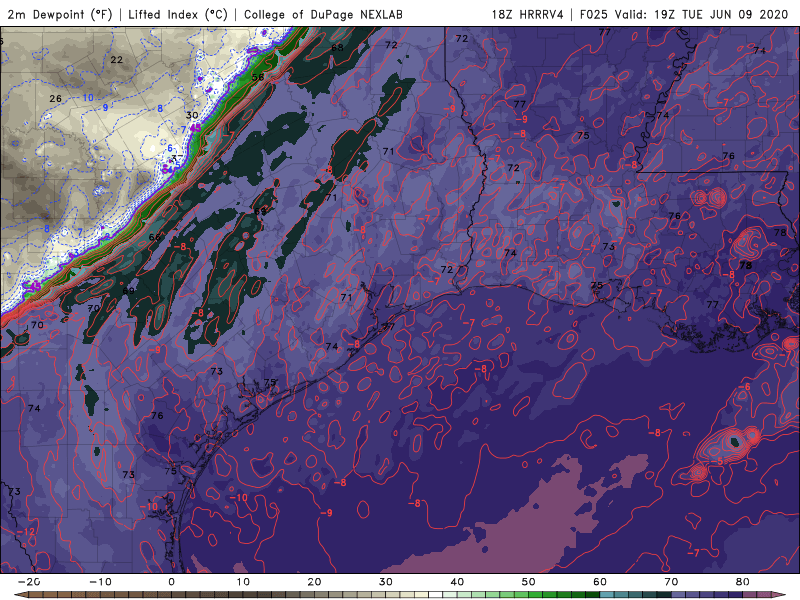The image size is (800, 600).
Task: Select the 0 label on the color scale
Action: [x=171, y=582]
